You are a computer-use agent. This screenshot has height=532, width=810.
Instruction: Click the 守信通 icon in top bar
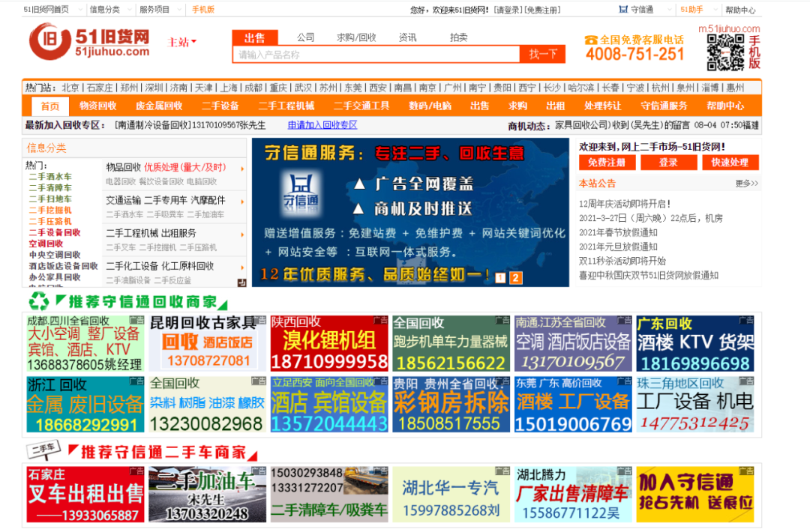(x=623, y=9)
